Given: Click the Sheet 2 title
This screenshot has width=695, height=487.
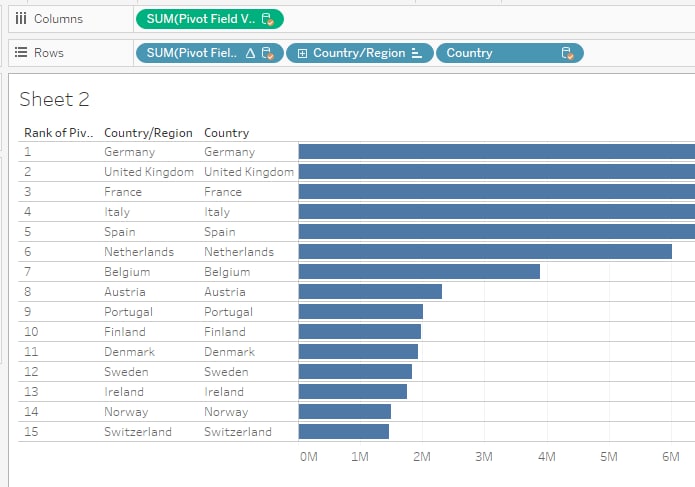Looking at the screenshot, I should click(x=55, y=99).
